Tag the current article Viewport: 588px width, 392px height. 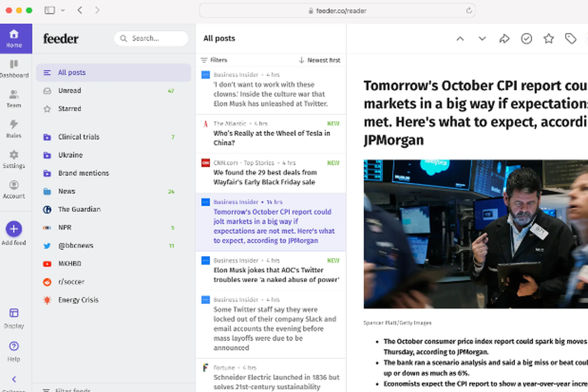[x=571, y=39]
